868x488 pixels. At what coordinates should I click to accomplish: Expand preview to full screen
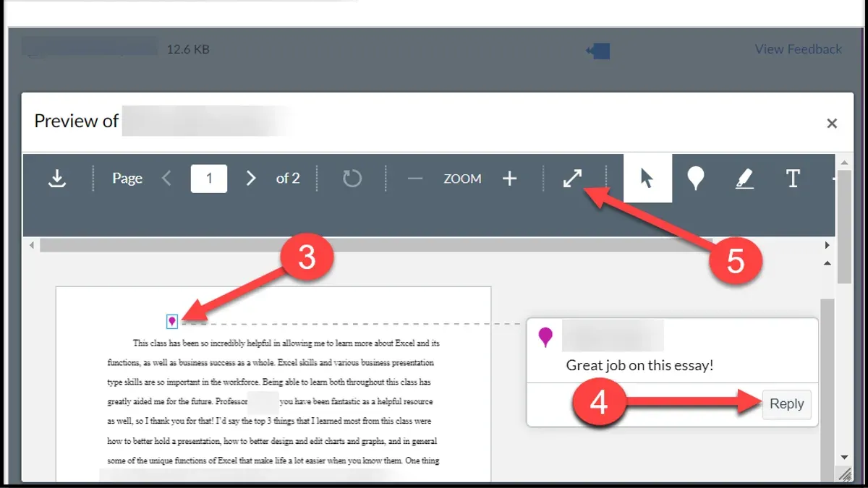point(573,178)
